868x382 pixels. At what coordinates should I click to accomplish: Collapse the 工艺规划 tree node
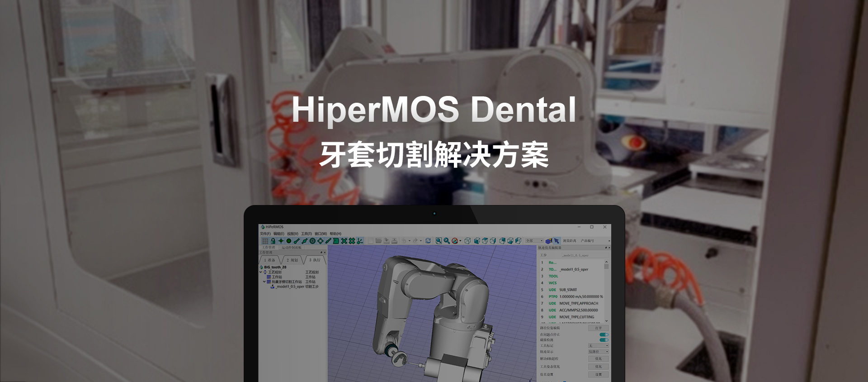point(260,272)
